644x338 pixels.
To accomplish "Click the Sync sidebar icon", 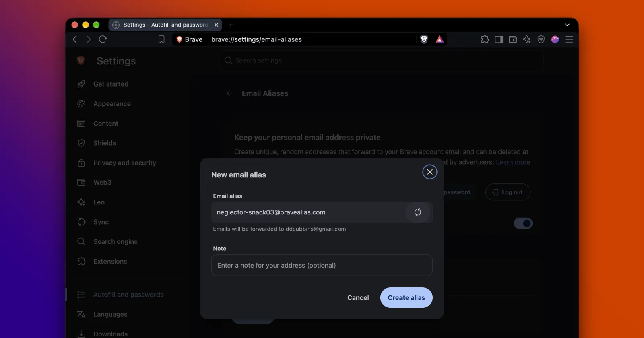I will pos(81,222).
